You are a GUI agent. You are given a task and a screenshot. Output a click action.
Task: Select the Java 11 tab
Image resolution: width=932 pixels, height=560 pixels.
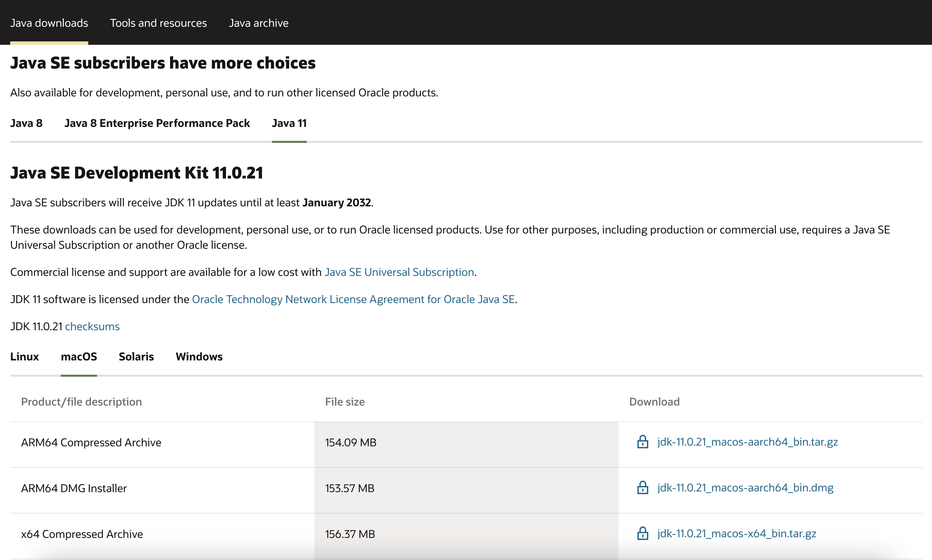pyautogui.click(x=289, y=123)
